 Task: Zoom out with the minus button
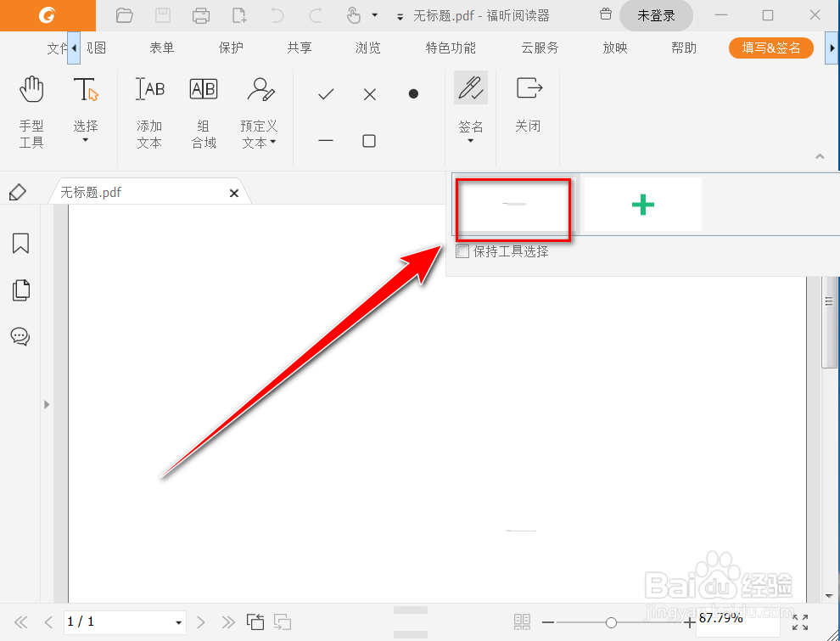click(547, 622)
